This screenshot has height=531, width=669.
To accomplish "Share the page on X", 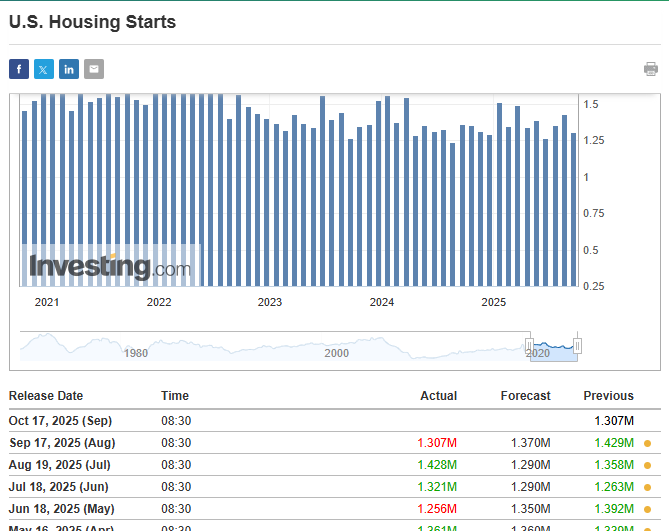I will pyautogui.click(x=44, y=69).
